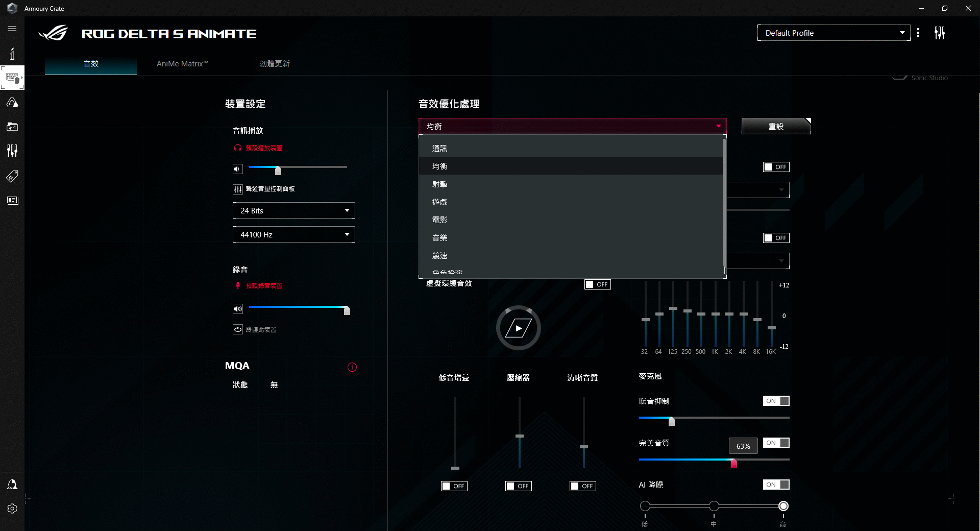Viewport: 980px width, 531px height.
Task: Open the News icon in sidebar
Action: (x=12, y=200)
